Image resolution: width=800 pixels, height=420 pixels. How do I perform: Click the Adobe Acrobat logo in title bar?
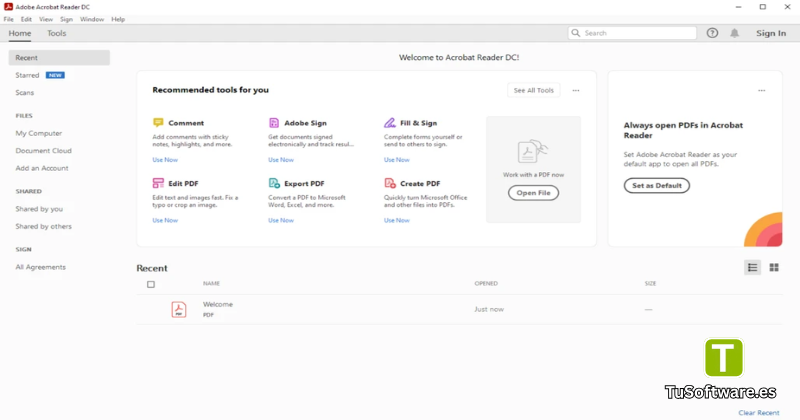coord(8,7)
